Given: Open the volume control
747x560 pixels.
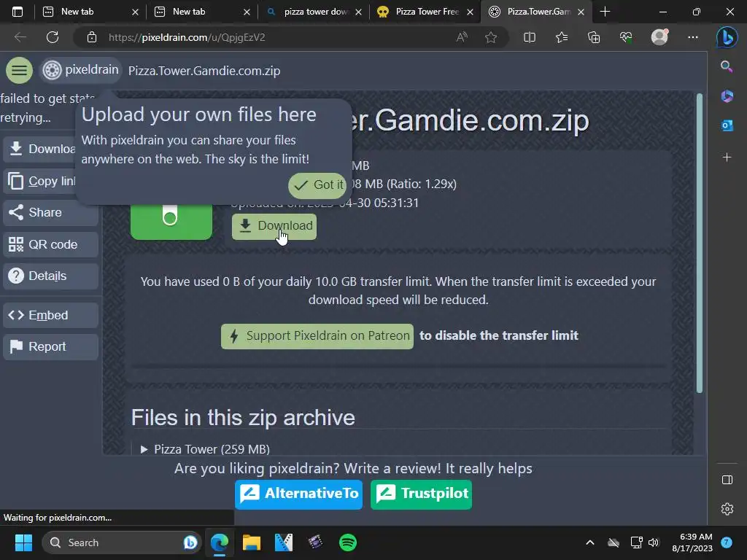Looking at the screenshot, I should (654, 542).
